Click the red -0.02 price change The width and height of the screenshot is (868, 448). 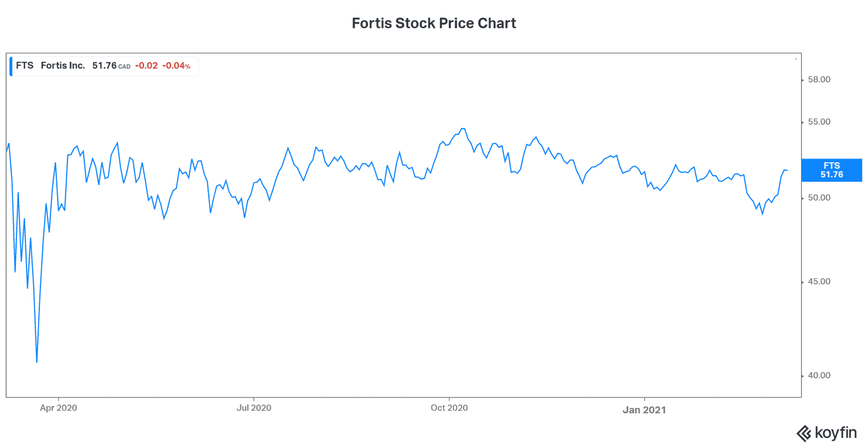[146, 66]
